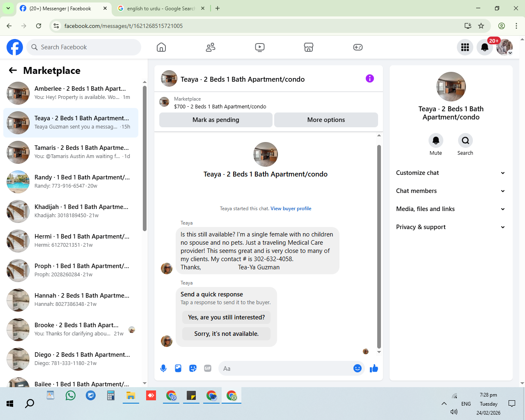The height and width of the screenshot is (420, 525).
Task: Open the Marketplace storefront icon
Action: (309, 47)
